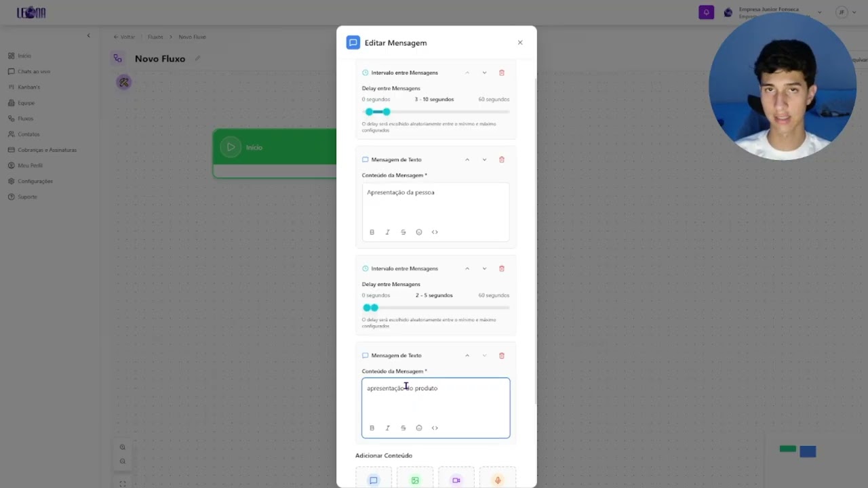
Task: Zoom in on the flow canvas
Action: click(x=123, y=447)
